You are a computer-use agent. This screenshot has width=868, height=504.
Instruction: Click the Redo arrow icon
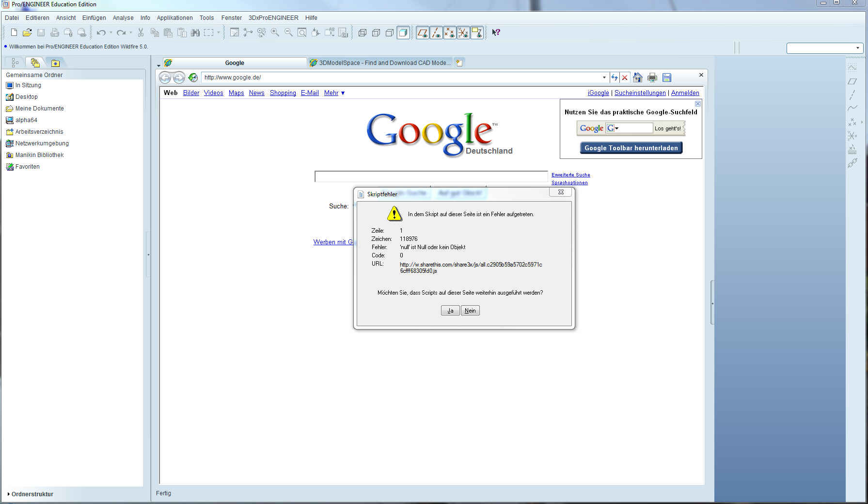(121, 32)
